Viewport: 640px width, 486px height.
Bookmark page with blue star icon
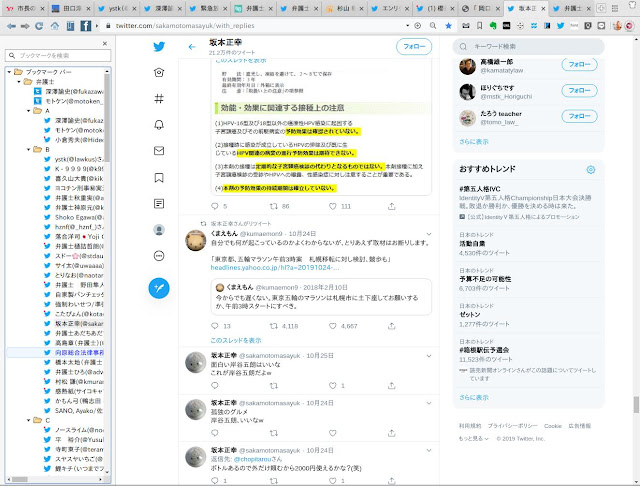click(x=449, y=26)
